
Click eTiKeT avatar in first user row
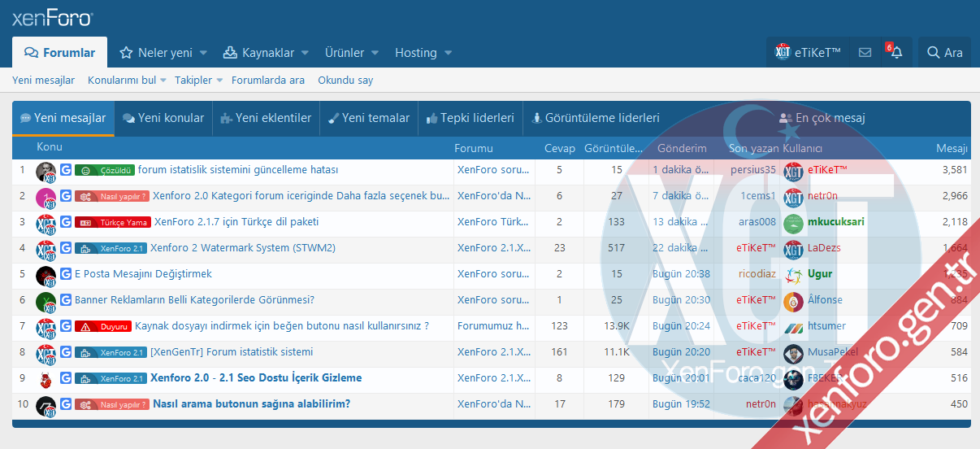pyautogui.click(x=793, y=171)
